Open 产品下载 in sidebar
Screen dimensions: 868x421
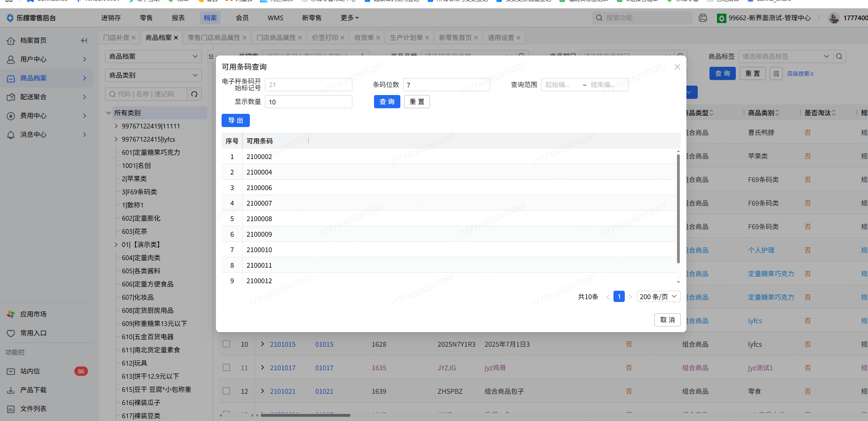click(33, 390)
